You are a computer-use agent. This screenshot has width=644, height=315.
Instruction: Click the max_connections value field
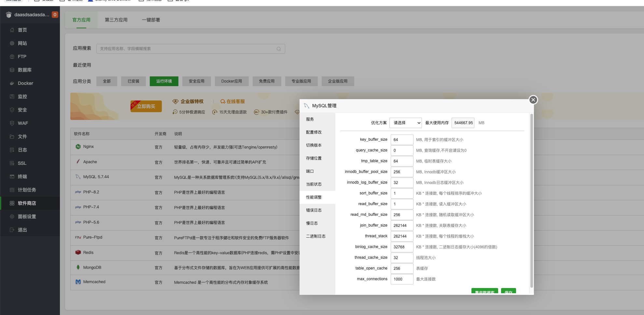tap(402, 279)
